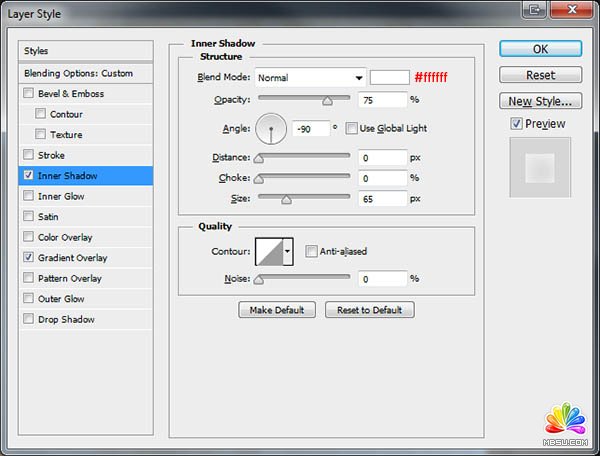Viewport: 600px width, 456px height.
Task: Open the Blend Mode dropdown
Action: coord(310,77)
